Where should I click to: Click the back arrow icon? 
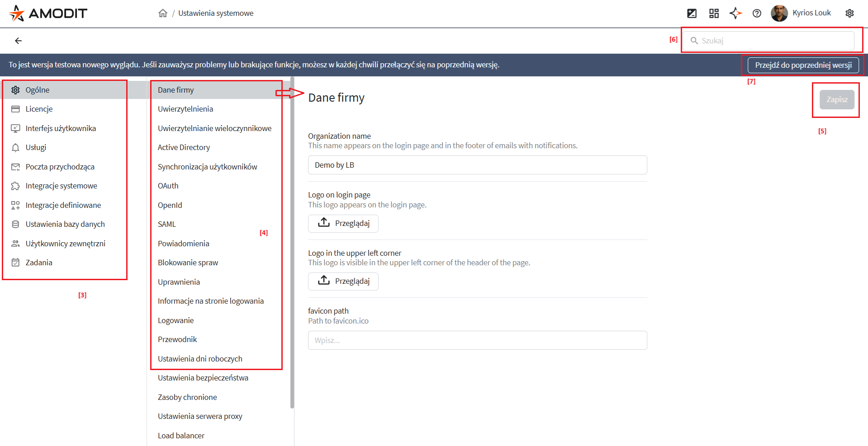point(18,41)
